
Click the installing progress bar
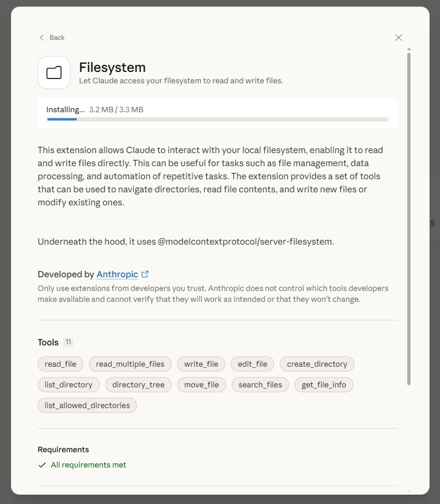point(218,119)
